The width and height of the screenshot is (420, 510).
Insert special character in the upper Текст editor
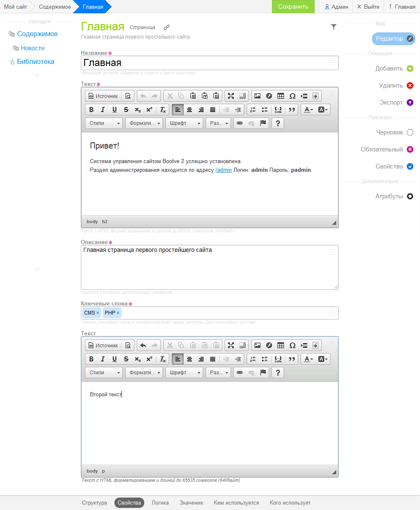click(292, 96)
